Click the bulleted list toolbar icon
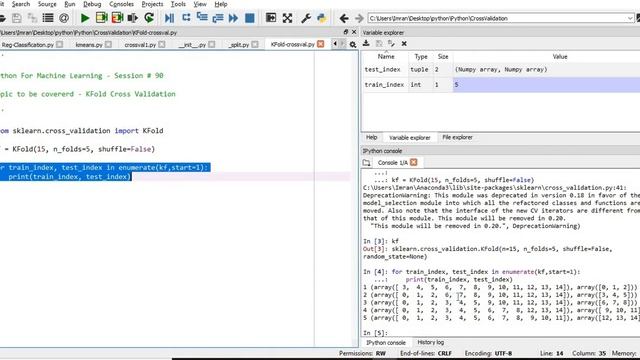The height and width of the screenshot is (360, 640). point(48,18)
